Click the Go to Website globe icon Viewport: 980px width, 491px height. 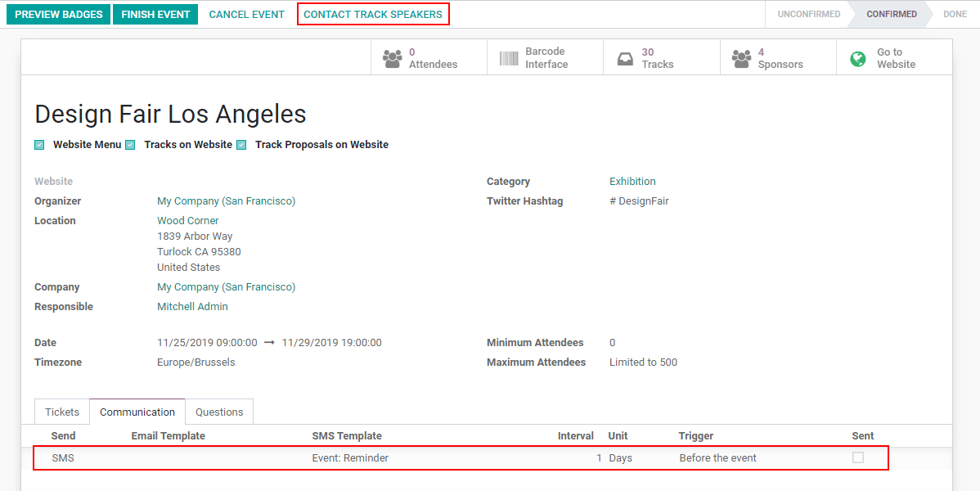857,58
